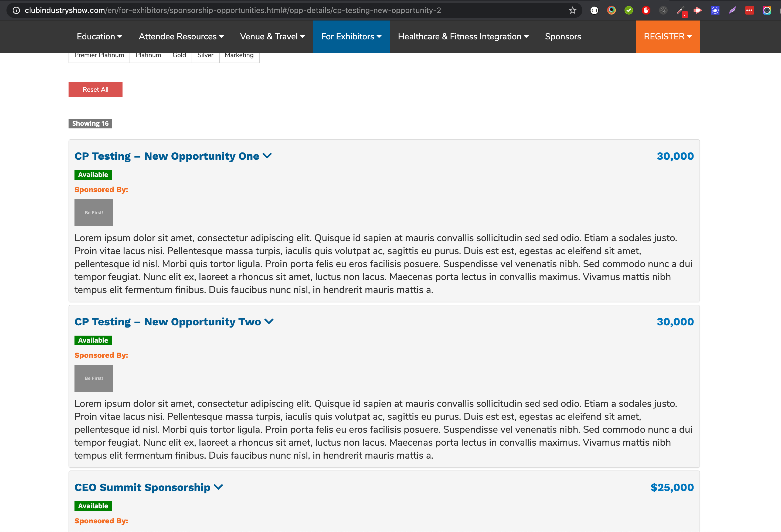781x532 pixels.
Task: Select the Premier Platinum filter tab
Action: pos(99,56)
